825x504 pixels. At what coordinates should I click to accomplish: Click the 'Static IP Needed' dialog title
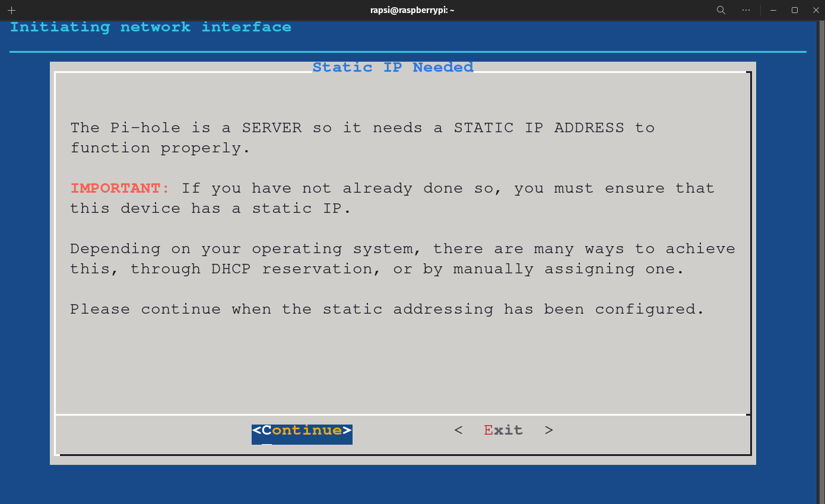(393, 68)
